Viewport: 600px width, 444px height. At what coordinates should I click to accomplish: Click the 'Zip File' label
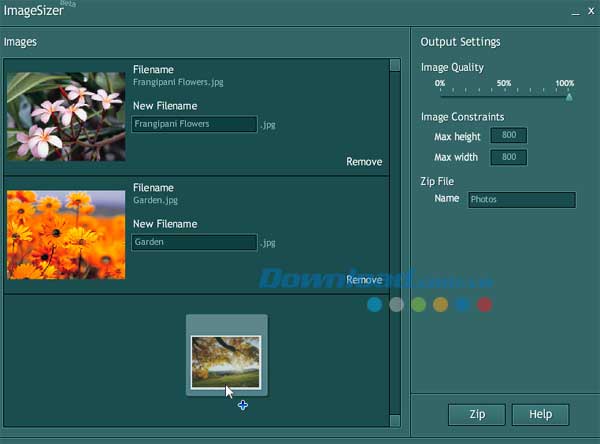coord(437,181)
